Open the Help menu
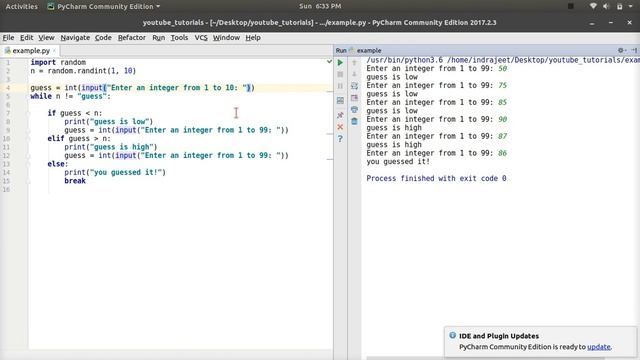The image size is (640, 360). (x=253, y=38)
